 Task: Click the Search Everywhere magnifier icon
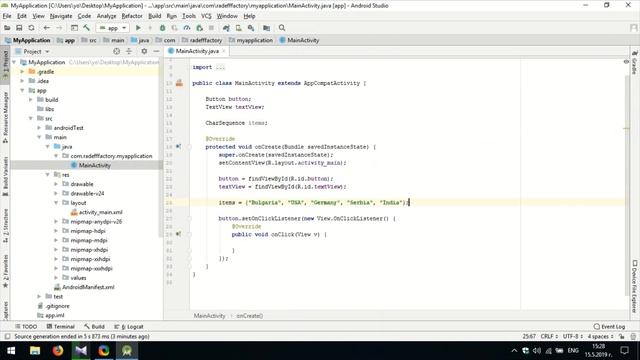tap(282, 28)
